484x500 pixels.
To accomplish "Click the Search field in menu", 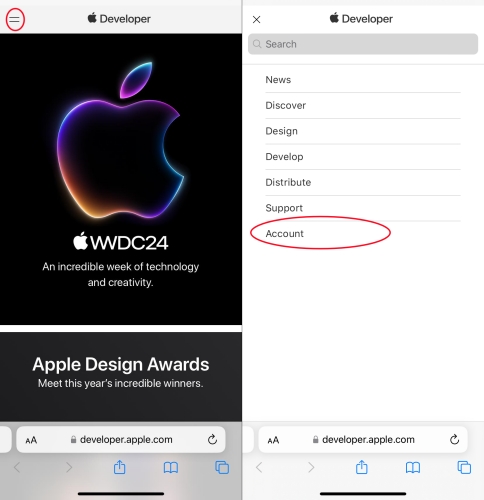I will coord(363,44).
